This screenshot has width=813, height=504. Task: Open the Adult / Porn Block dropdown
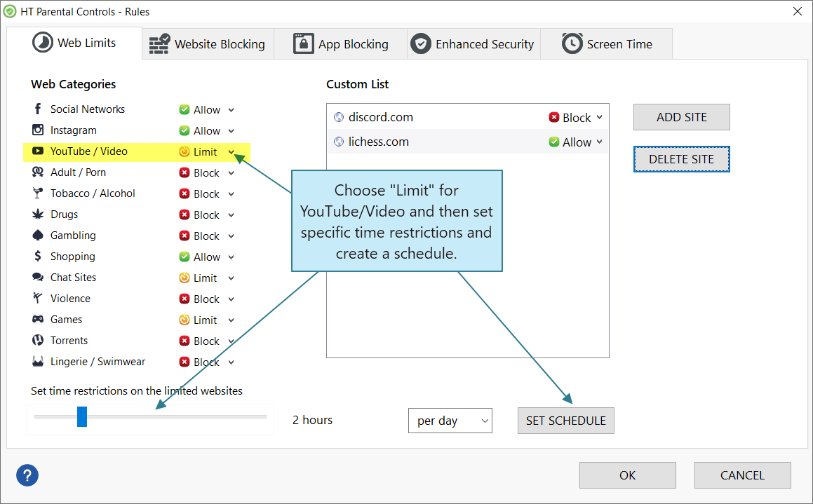click(x=231, y=173)
